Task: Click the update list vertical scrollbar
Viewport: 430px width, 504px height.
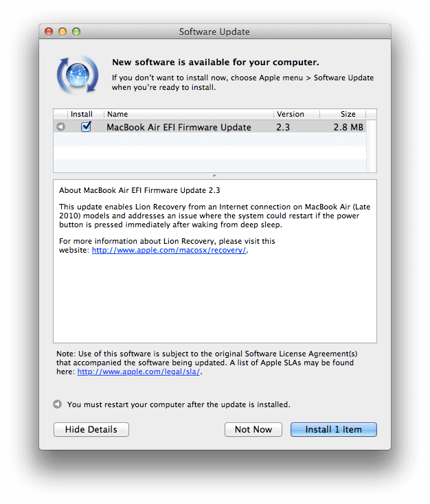Action: (371, 146)
